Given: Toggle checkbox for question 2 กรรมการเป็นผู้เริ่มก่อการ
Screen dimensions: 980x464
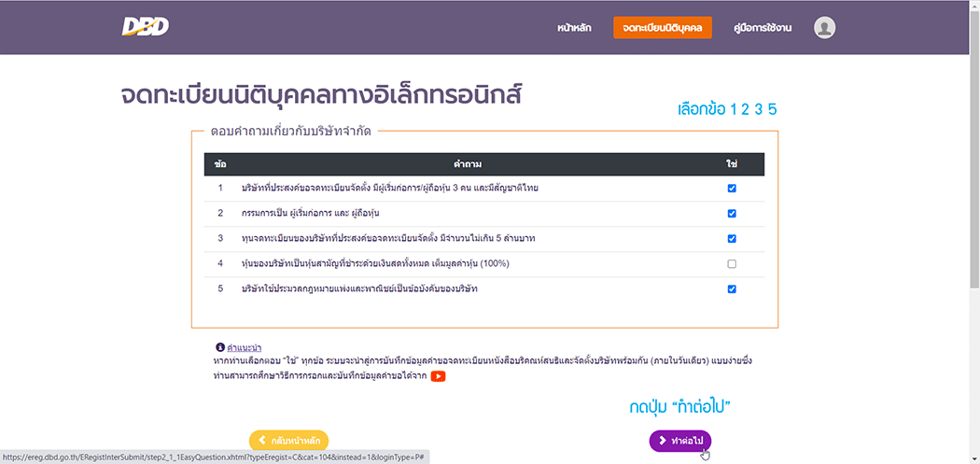Looking at the screenshot, I should 732,213.
